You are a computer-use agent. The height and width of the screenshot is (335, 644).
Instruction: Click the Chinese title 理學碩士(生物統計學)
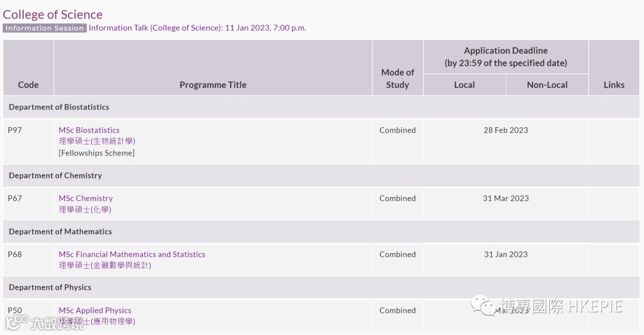97,142
